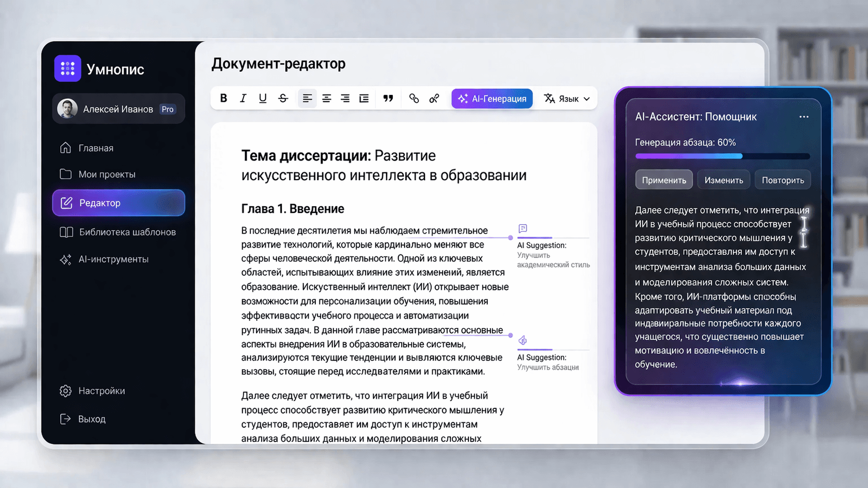Insert a blockquote using the quote icon

tap(388, 98)
